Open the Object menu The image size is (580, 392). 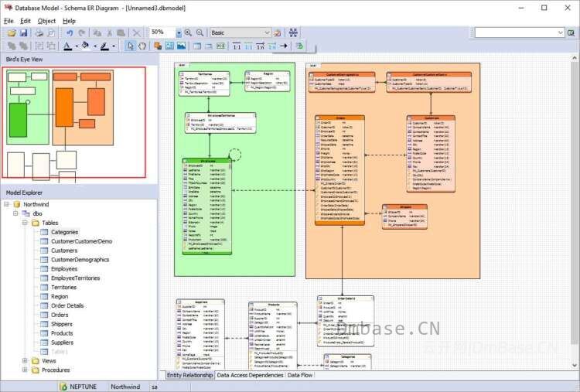(46, 21)
